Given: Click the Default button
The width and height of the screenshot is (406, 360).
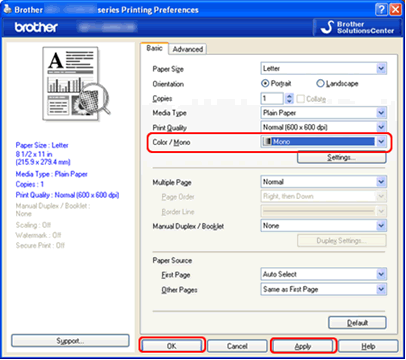Looking at the screenshot, I should (357, 323).
